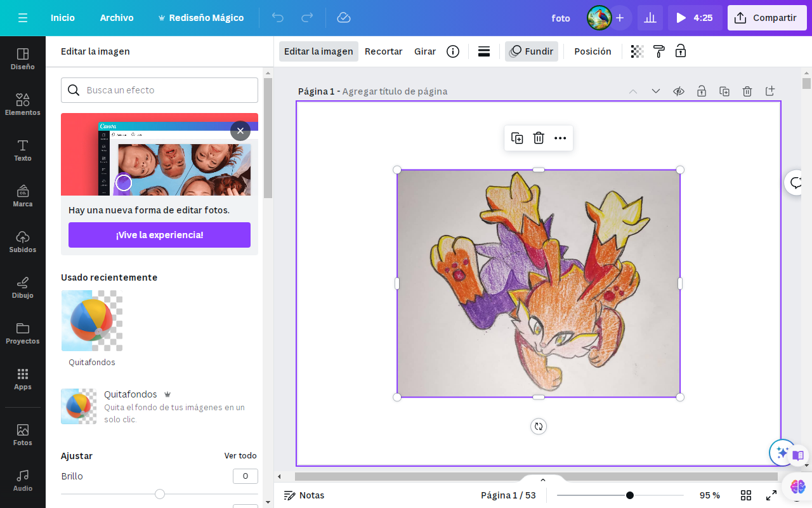Open Proyectos sidebar panel
812x508 pixels.
click(x=23, y=333)
